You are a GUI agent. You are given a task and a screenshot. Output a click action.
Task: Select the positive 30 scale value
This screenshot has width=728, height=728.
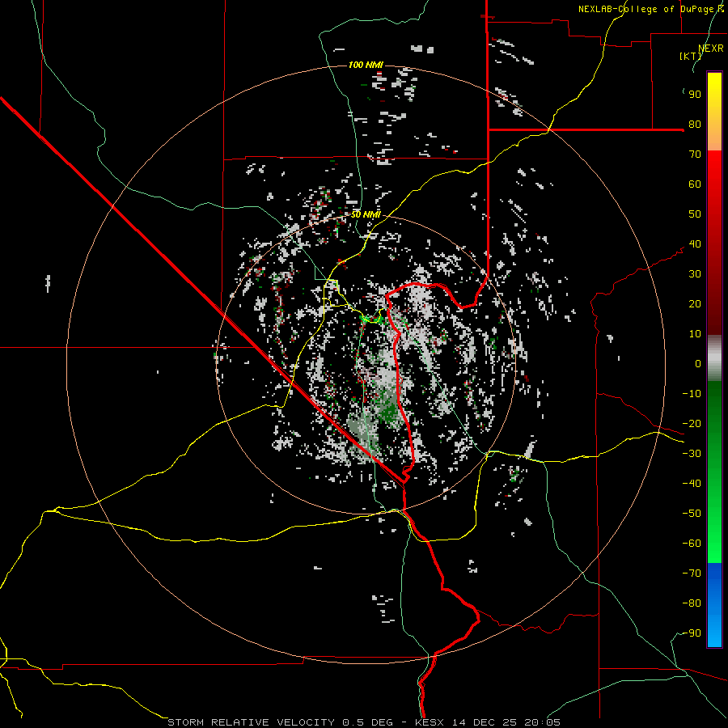click(695, 274)
